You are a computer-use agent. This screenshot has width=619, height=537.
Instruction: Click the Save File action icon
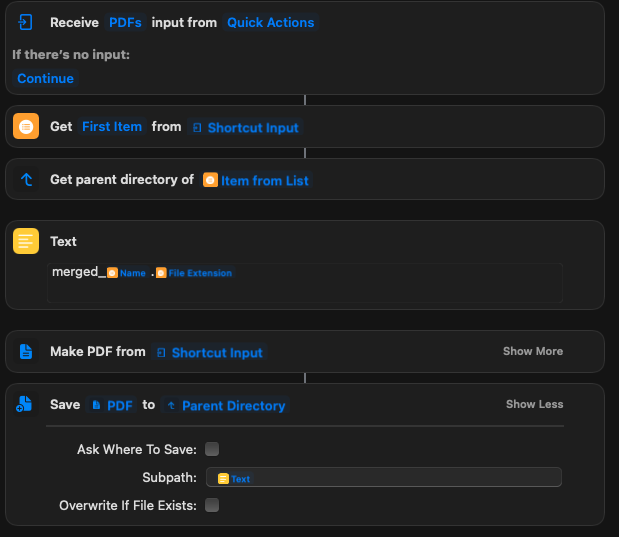tap(26, 405)
